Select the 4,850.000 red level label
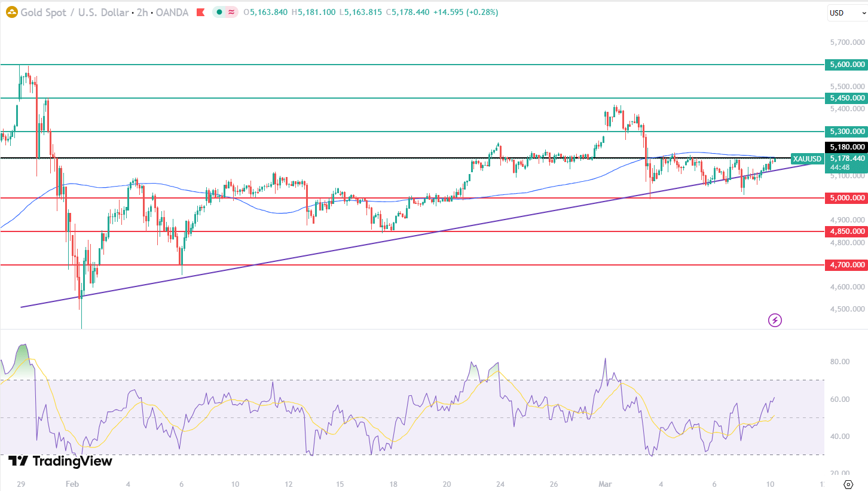The image size is (868, 491). click(846, 231)
